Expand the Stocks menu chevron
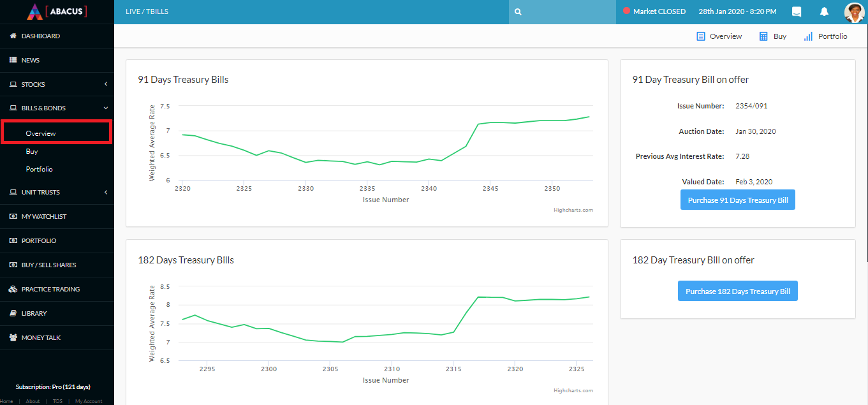This screenshot has width=868, height=405. pyautogui.click(x=106, y=84)
